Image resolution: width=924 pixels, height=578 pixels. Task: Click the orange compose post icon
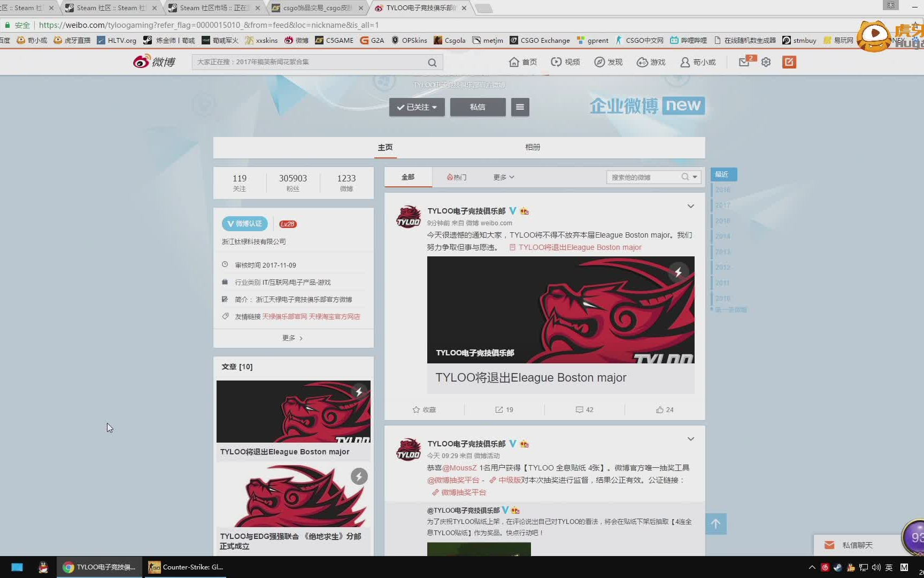[x=789, y=62]
